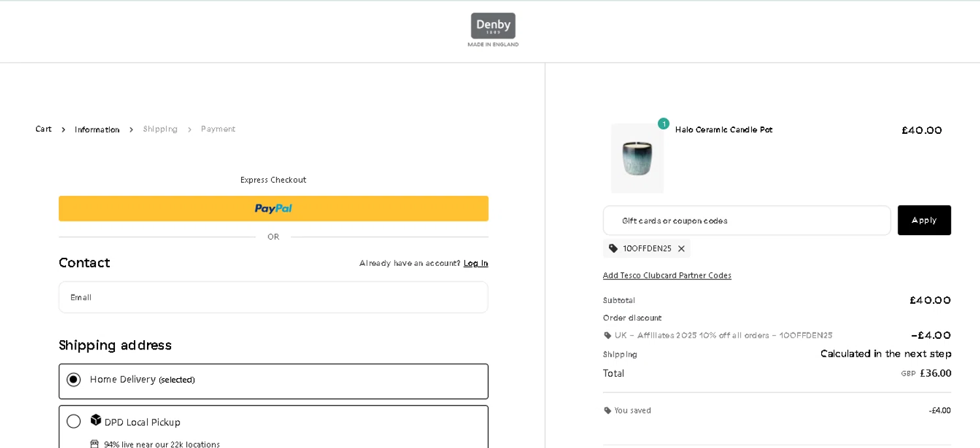Apply the gift card or coupon code
Image resolution: width=980 pixels, height=448 pixels.
pyautogui.click(x=924, y=220)
